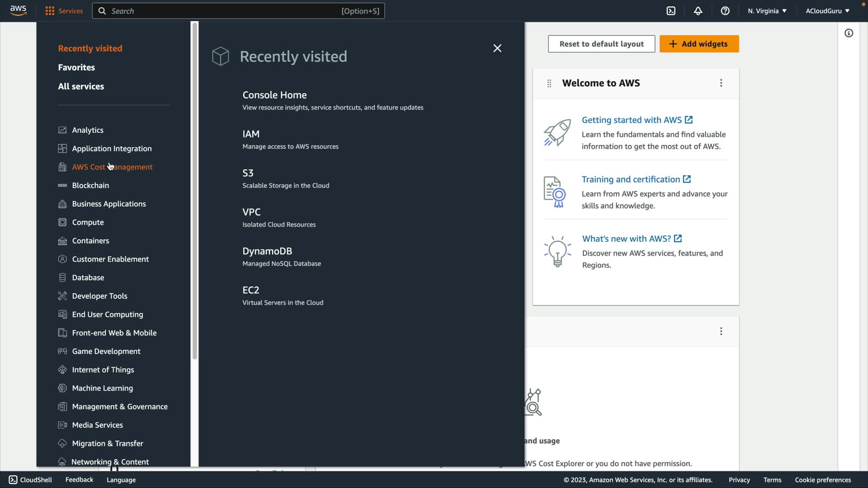Close the services menu panel

tap(497, 48)
